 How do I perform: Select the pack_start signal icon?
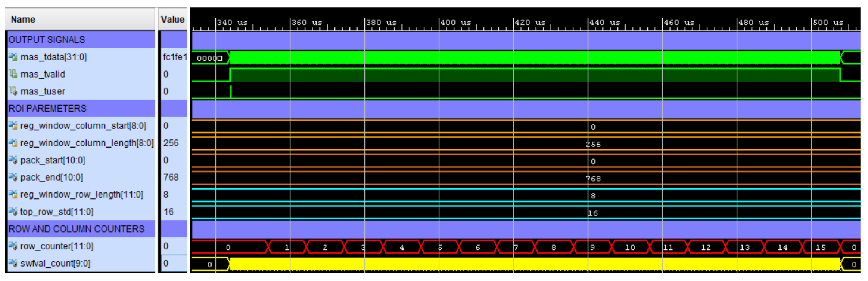pos(13,160)
